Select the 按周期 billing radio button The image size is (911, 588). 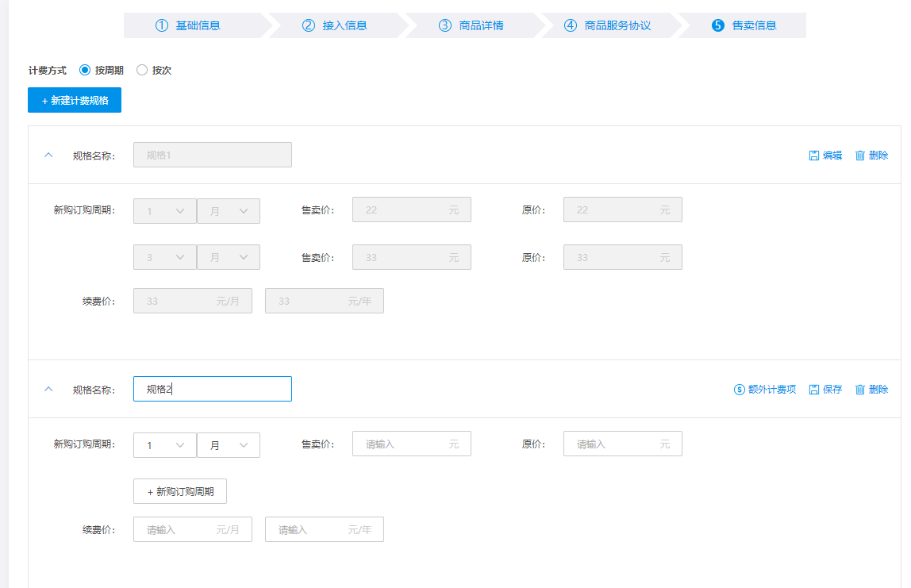pos(86,70)
